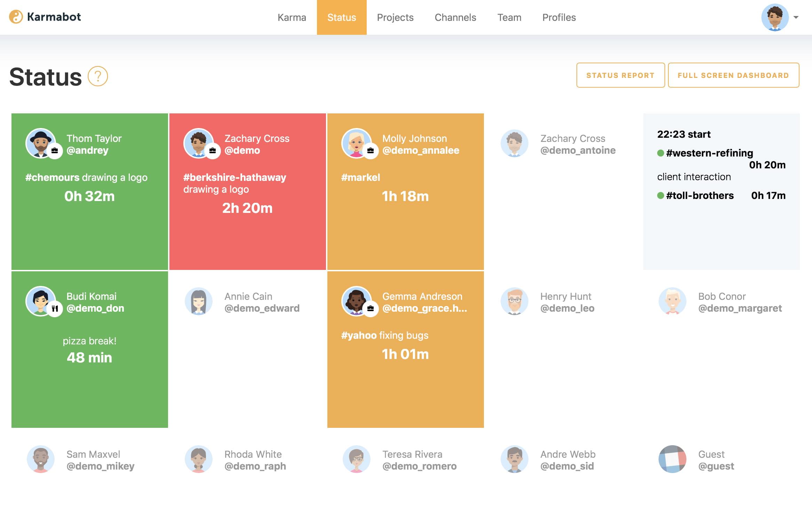Go to the Team page
Viewport: 812px width, 512px height.
pyautogui.click(x=509, y=17)
